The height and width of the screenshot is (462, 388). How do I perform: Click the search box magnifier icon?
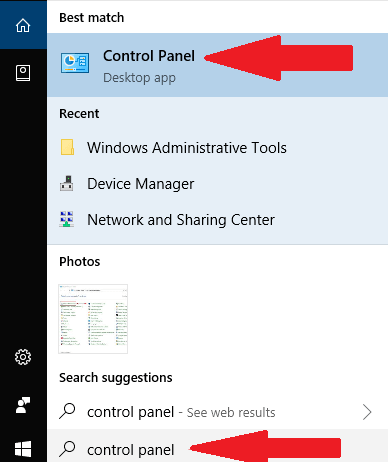coord(67,449)
